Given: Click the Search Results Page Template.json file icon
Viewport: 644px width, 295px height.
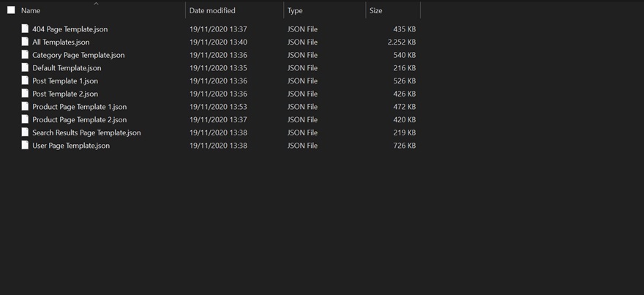Looking at the screenshot, I should 25,132.
